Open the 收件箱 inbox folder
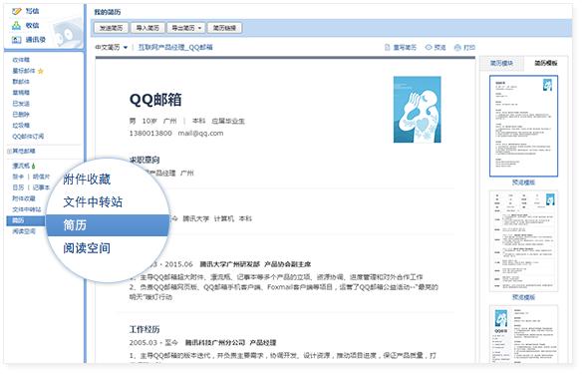The height and width of the screenshot is (374, 588). pos(21,60)
